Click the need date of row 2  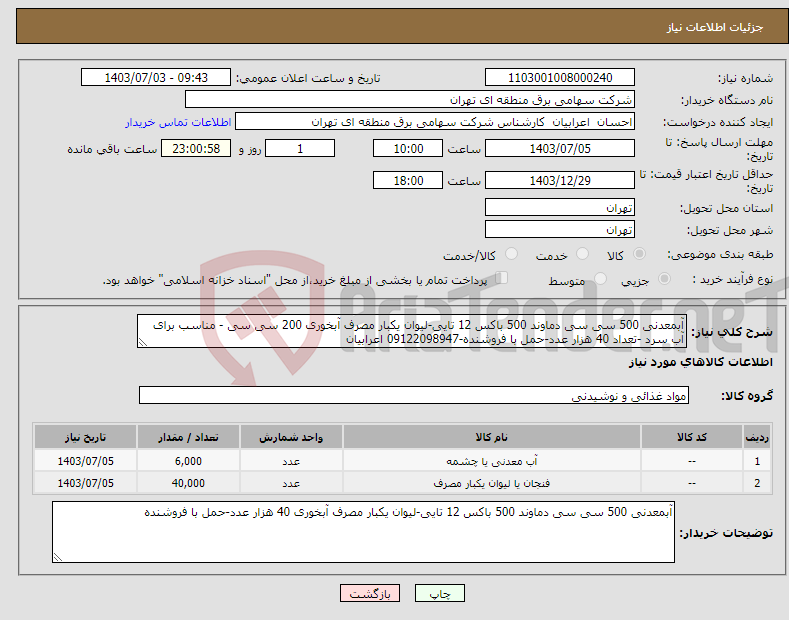click(x=86, y=483)
